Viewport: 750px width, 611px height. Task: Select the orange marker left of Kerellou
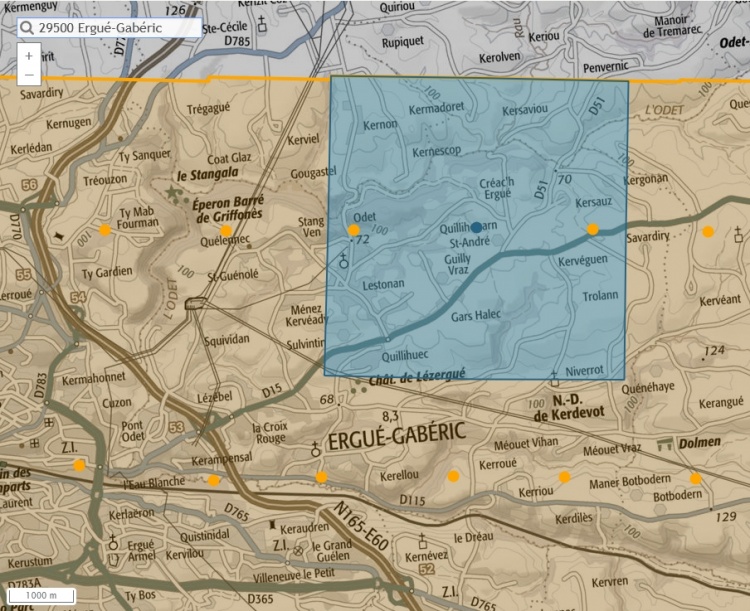[321, 477]
